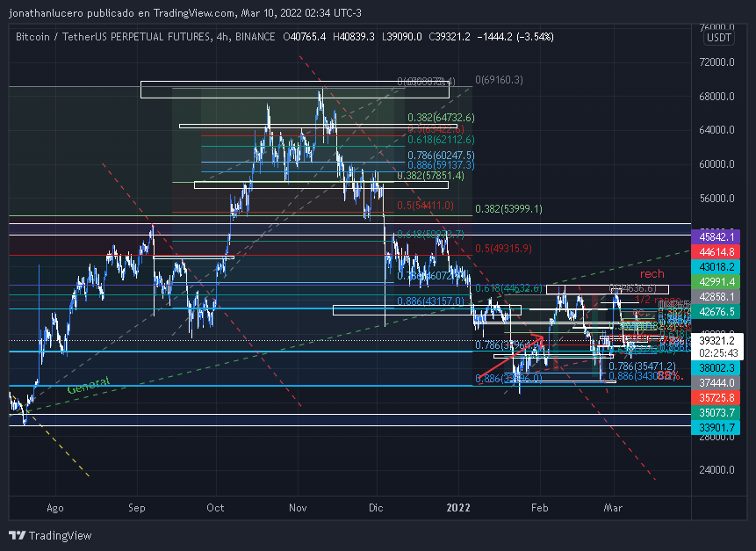This screenshot has width=756, height=551.
Task: Select the cyan 33901.7 price tag
Action: click(x=716, y=427)
